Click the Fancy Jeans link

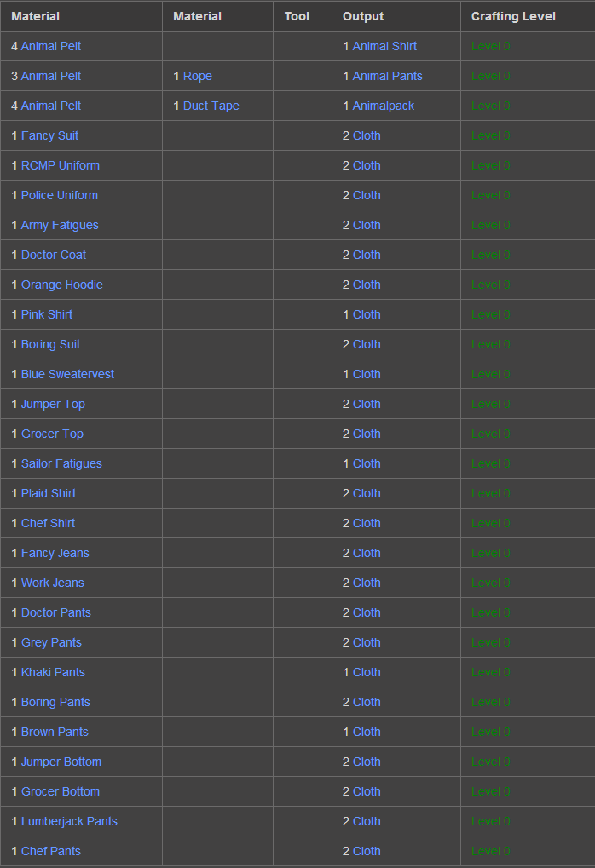[55, 555]
